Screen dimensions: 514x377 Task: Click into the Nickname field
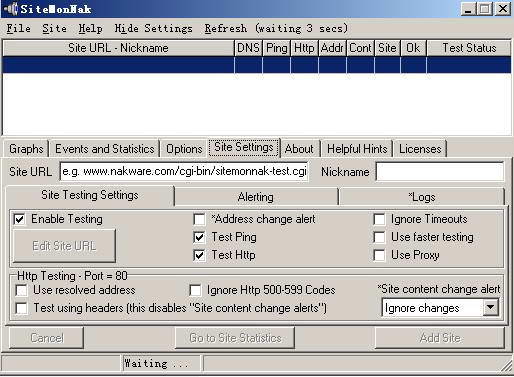click(x=440, y=172)
